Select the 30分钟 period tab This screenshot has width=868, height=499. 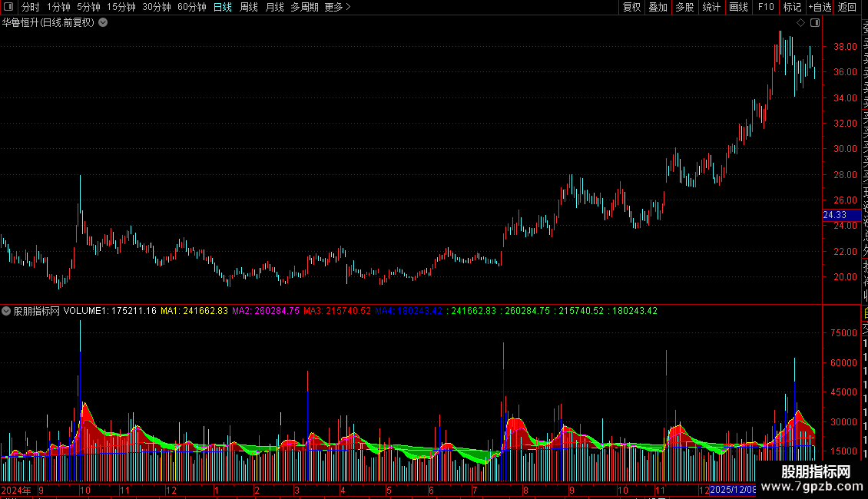pos(157,7)
